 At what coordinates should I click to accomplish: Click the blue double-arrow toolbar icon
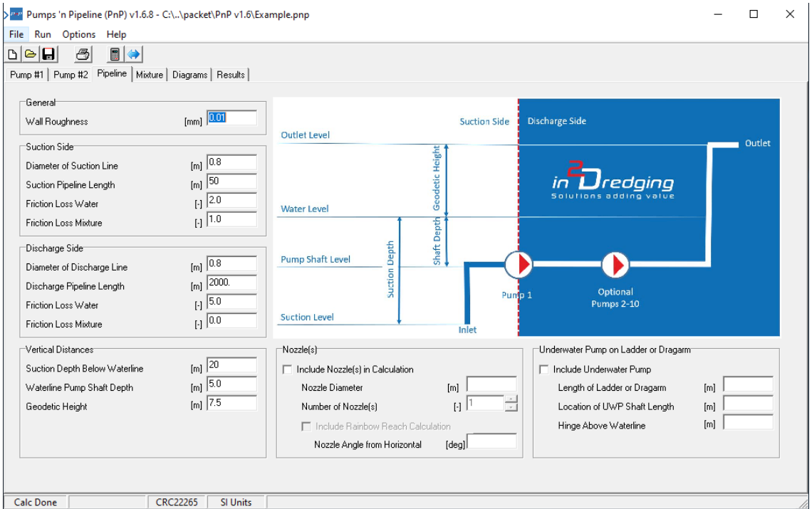click(x=134, y=55)
